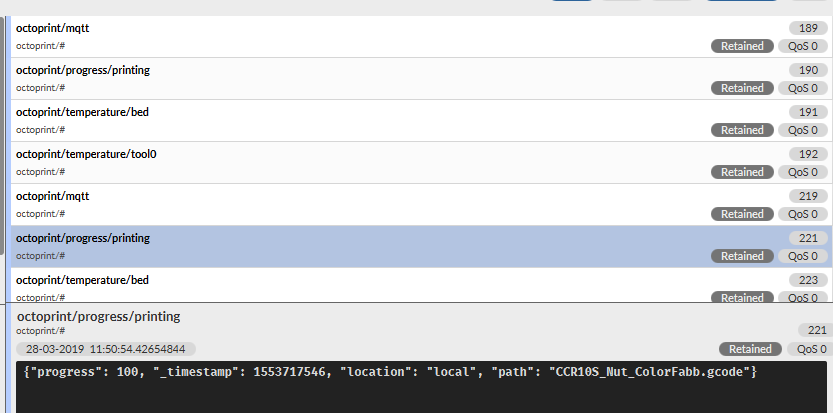Viewport: 833px width, 413px height.
Task: Click the Retained badge on message 191
Action: click(742, 130)
